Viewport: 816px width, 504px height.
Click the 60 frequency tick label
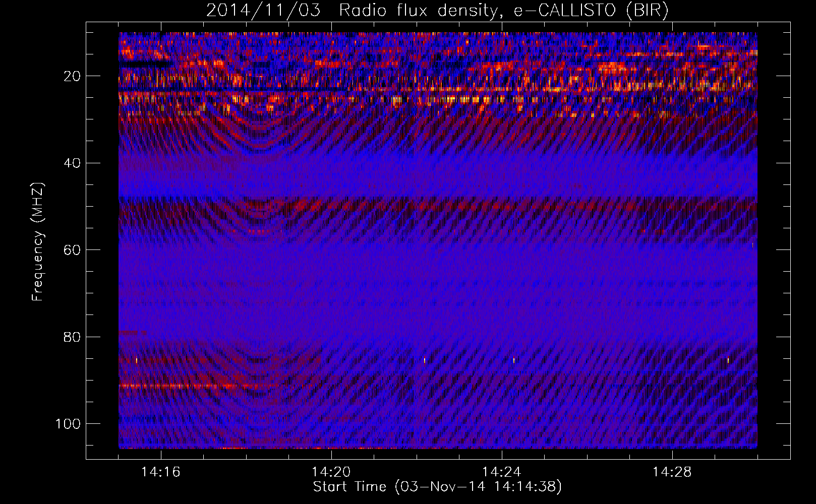[72, 250]
